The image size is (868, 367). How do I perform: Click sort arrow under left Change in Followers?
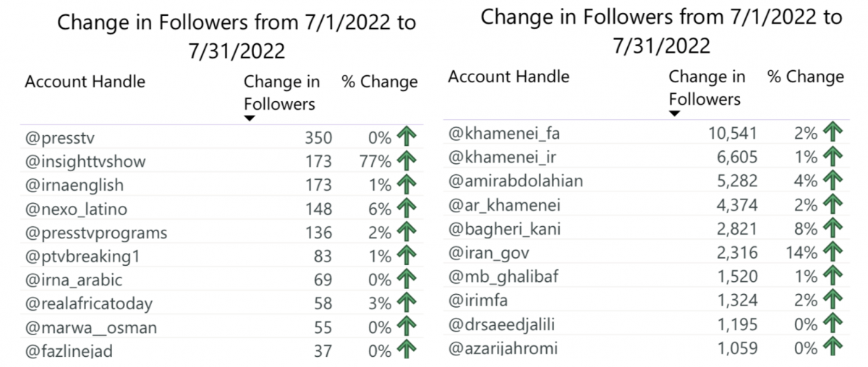click(250, 118)
